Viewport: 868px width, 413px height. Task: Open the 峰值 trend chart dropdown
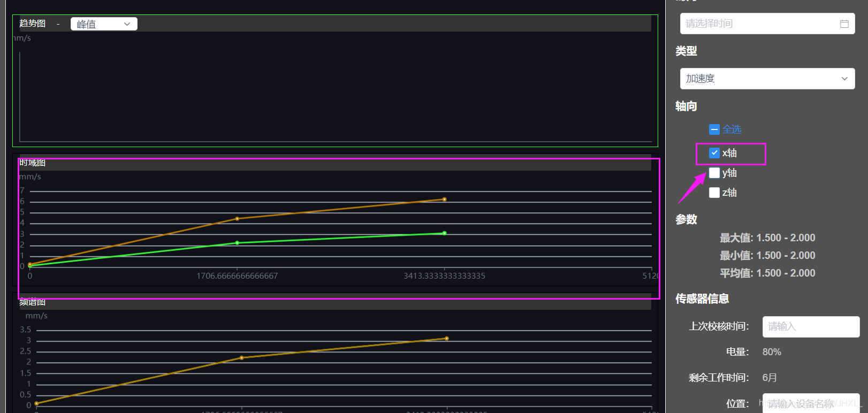pos(104,24)
